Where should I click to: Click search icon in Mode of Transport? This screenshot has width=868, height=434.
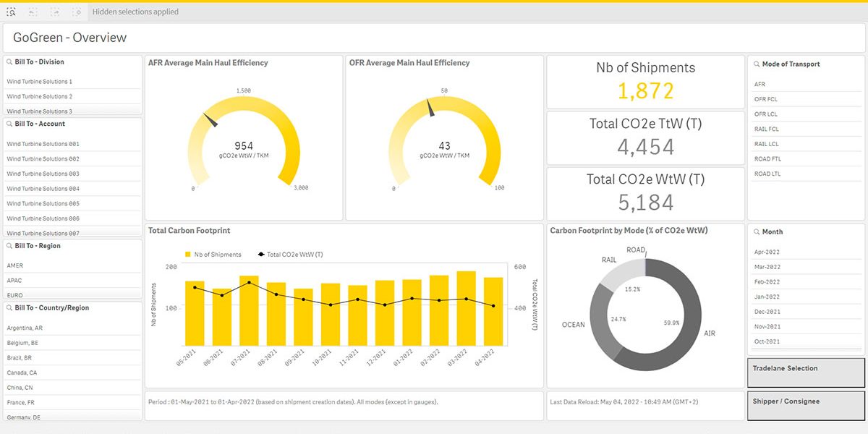(x=756, y=64)
